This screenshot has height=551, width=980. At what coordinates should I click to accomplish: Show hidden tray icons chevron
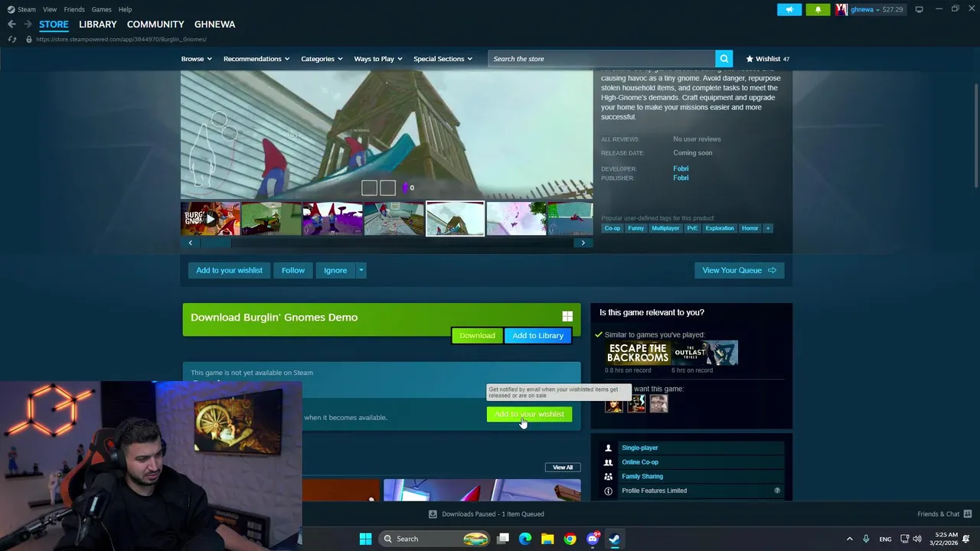pyautogui.click(x=849, y=539)
